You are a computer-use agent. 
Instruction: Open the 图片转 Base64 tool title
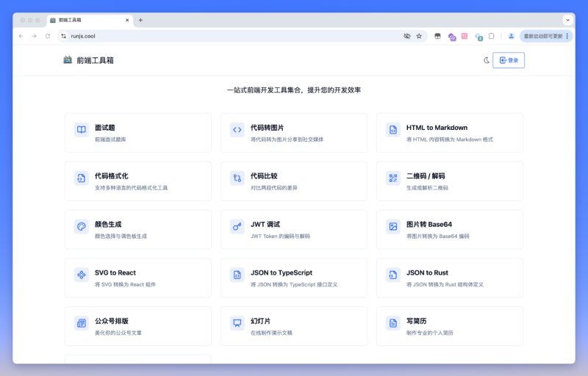429,224
